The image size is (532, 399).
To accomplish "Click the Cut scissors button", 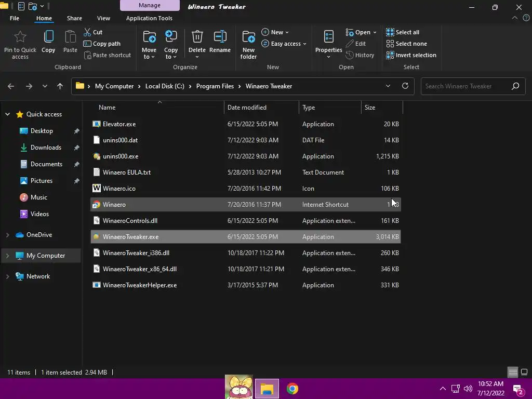I will click(93, 32).
